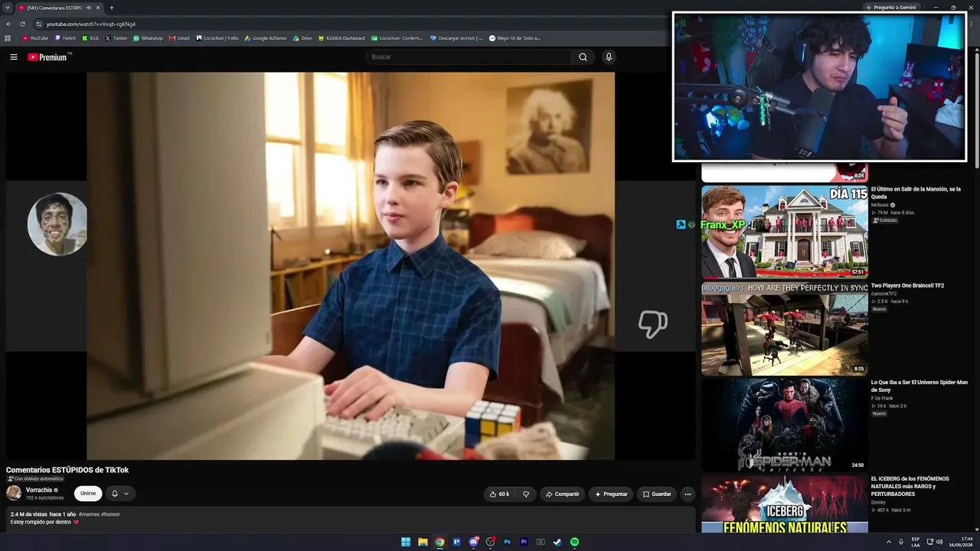Open the Spider-Man universe video thumbnail
This screenshot has height=551, width=980.
(x=785, y=425)
